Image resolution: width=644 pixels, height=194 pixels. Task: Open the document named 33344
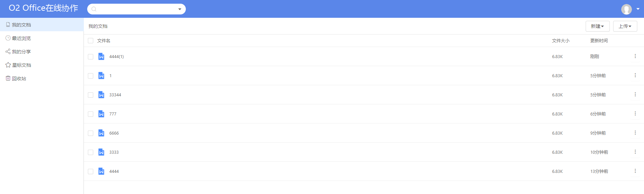point(115,95)
